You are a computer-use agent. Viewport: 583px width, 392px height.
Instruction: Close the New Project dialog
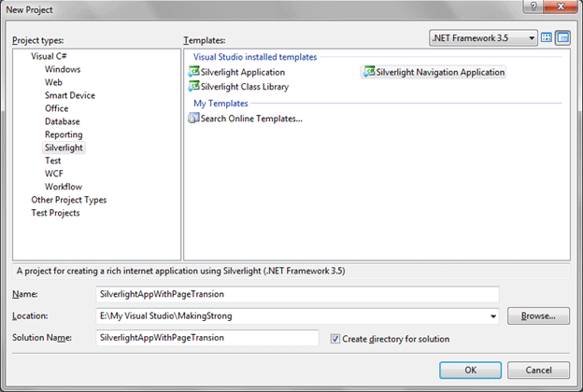coord(562,7)
